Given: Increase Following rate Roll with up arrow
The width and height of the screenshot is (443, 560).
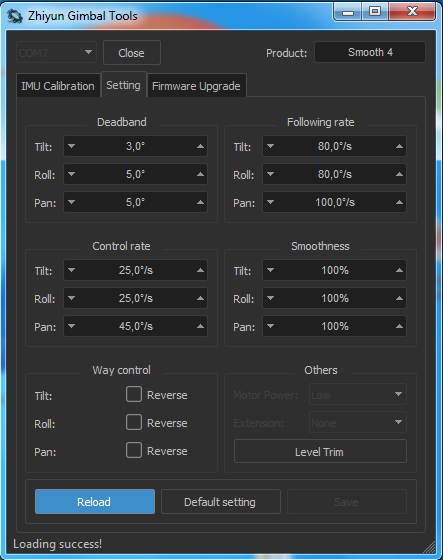Looking at the screenshot, I should 399,174.
